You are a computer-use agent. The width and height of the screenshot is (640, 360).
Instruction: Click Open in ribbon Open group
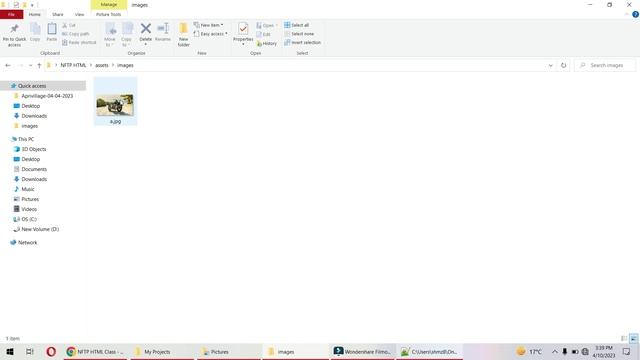coord(267,25)
